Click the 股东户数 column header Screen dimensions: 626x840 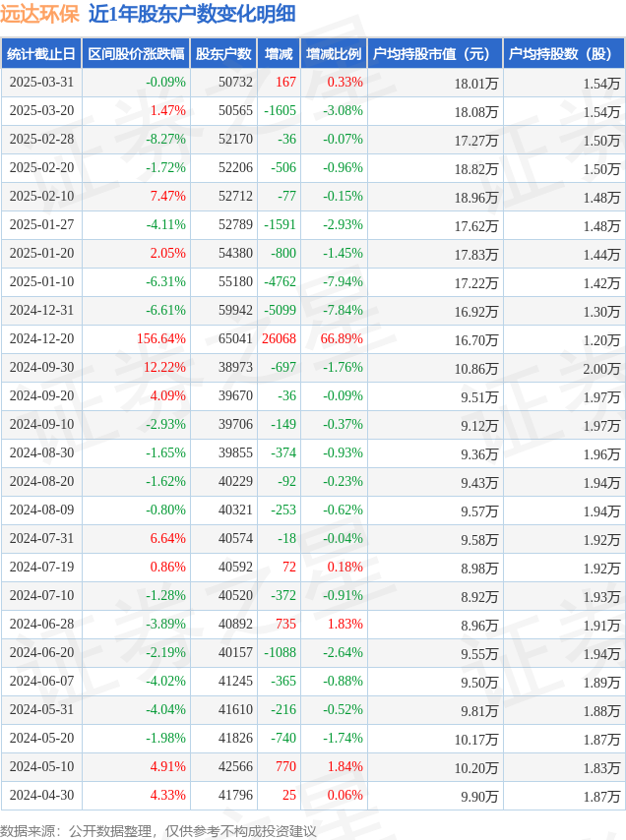click(x=223, y=53)
